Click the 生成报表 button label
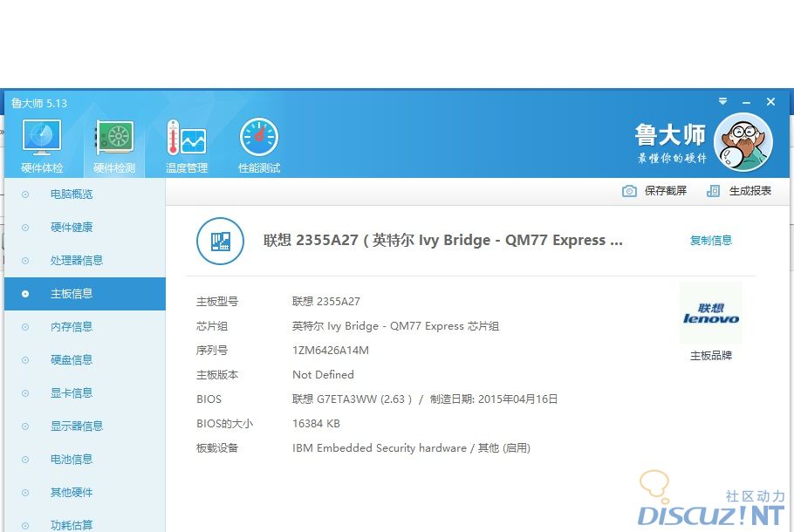Viewport: 794px width, 532px height. click(750, 191)
